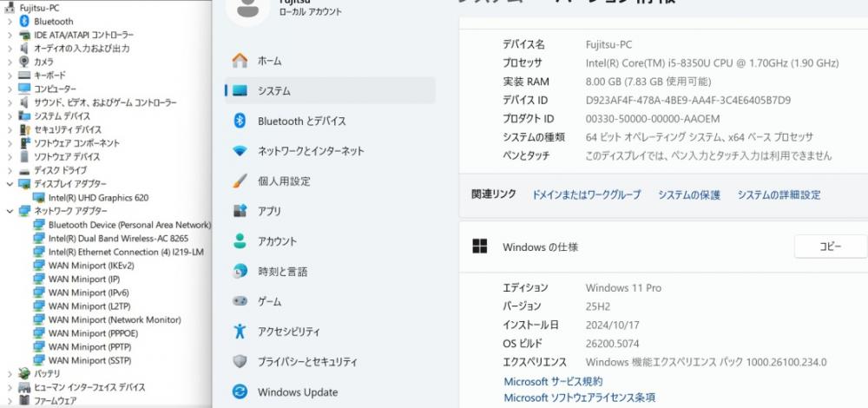Click the Windows logo beside Windows の仕様
This screenshot has width=868, height=408.
tap(479, 247)
